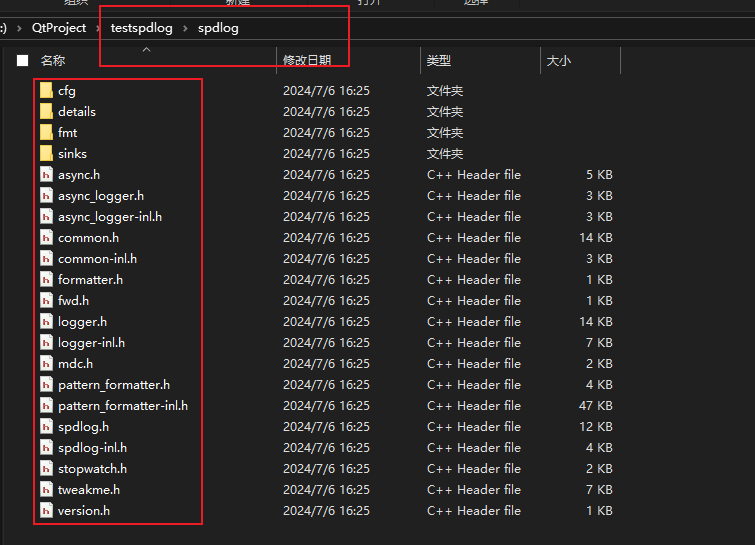The image size is (755, 545).
Task: Open the details folder icon
Action: coord(46,112)
